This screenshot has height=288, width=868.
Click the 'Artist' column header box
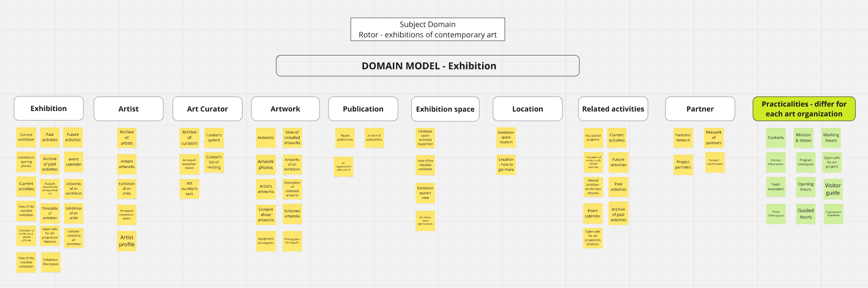click(x=128, y=109)
